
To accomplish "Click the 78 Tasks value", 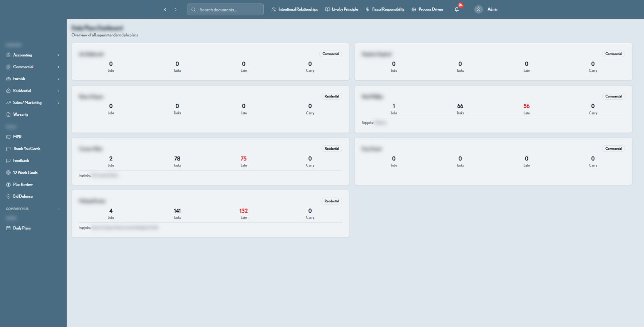I will pyautogui.click(x=177, y=159).
